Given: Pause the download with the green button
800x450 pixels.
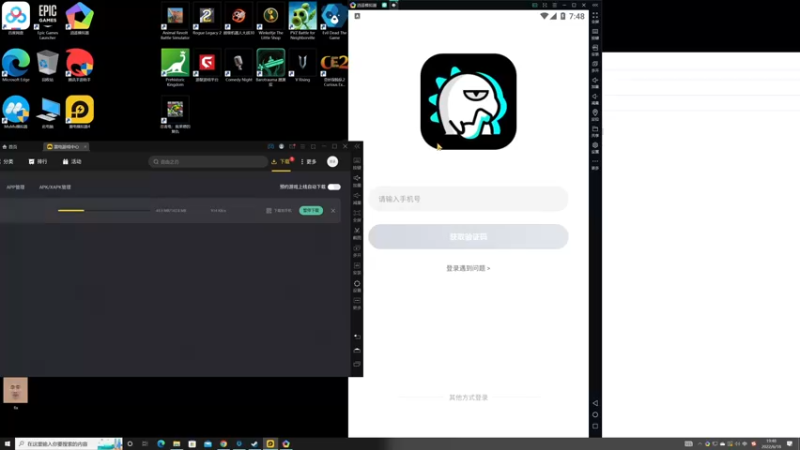Looking at the screenshot, I should click(311, 210).
